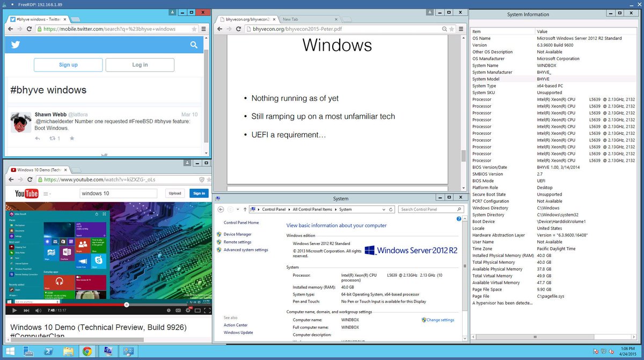Open File Explorer from taskbar
The width and height of the screenshot is (644, 360).
tap(68, 352)
